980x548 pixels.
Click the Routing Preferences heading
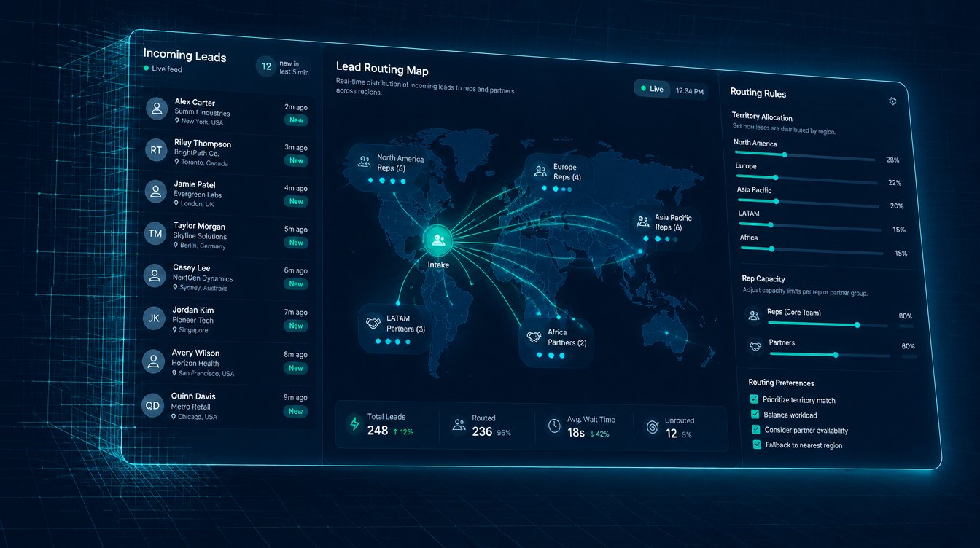(781, 383)
